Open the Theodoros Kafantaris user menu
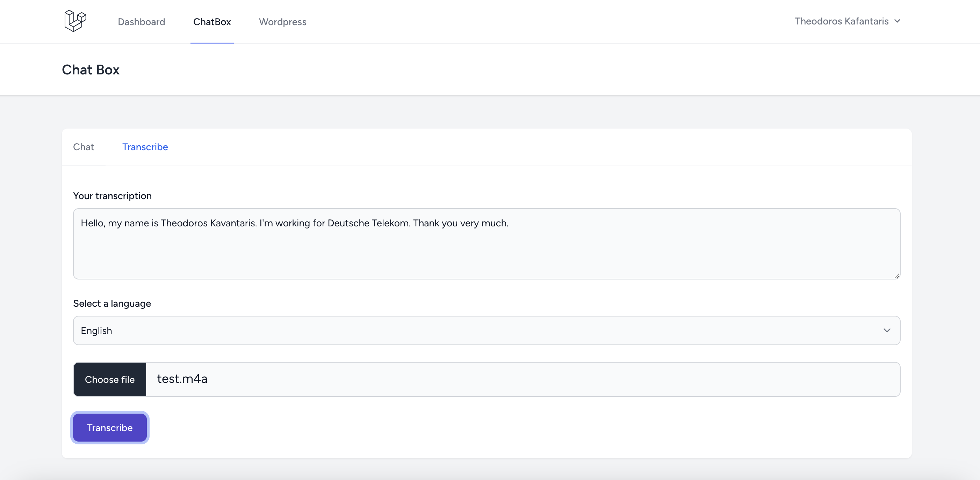Image resolution: width=980 pixels, height=480 pixels. 841,21
